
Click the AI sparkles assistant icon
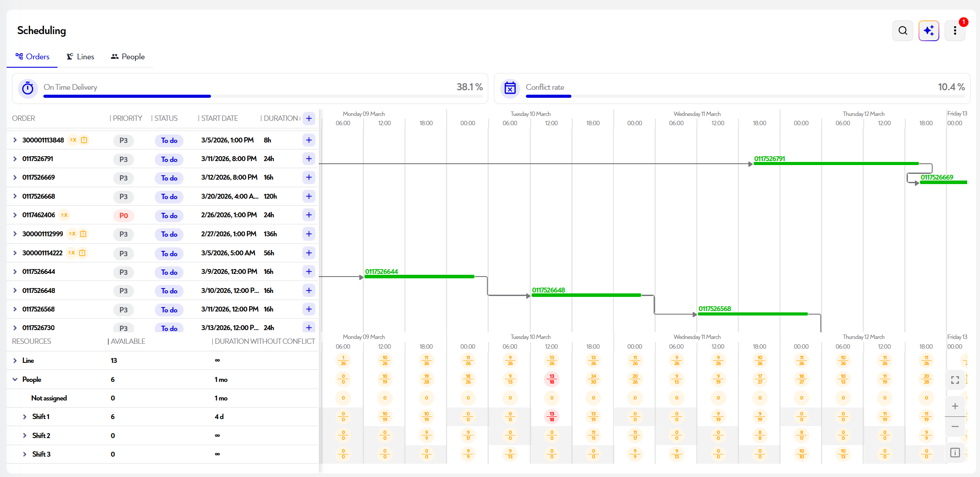[x=929, y=31]
